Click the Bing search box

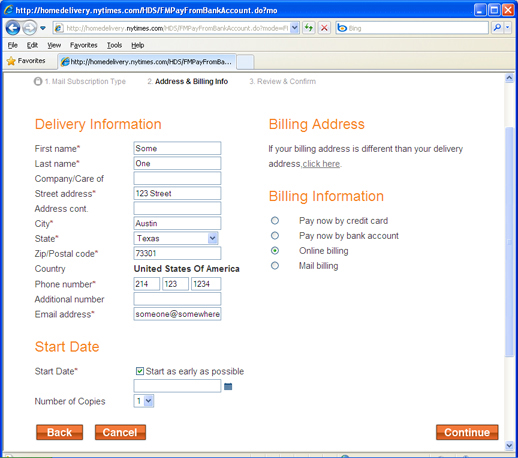tap(412, 28)
